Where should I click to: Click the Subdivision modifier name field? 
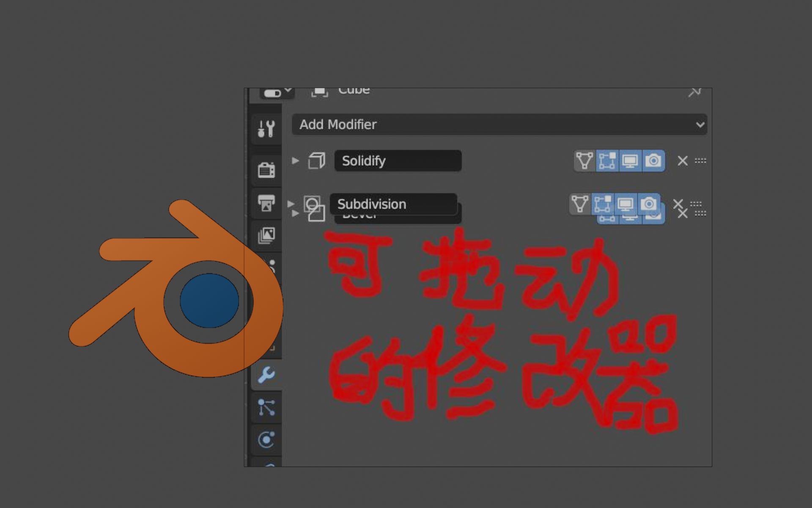[x=393, y=204]
